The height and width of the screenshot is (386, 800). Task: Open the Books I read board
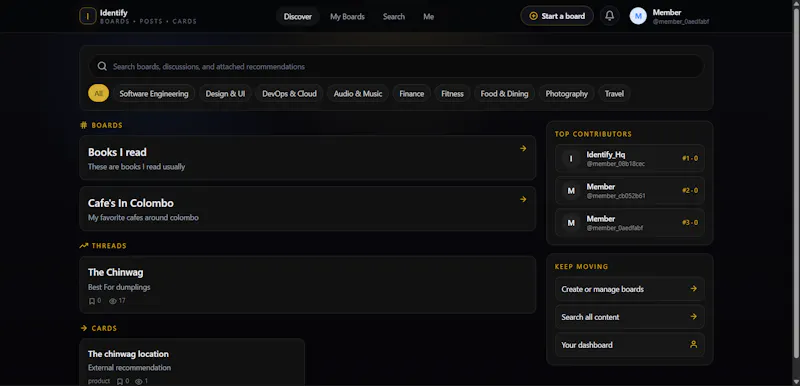point(308,158)
